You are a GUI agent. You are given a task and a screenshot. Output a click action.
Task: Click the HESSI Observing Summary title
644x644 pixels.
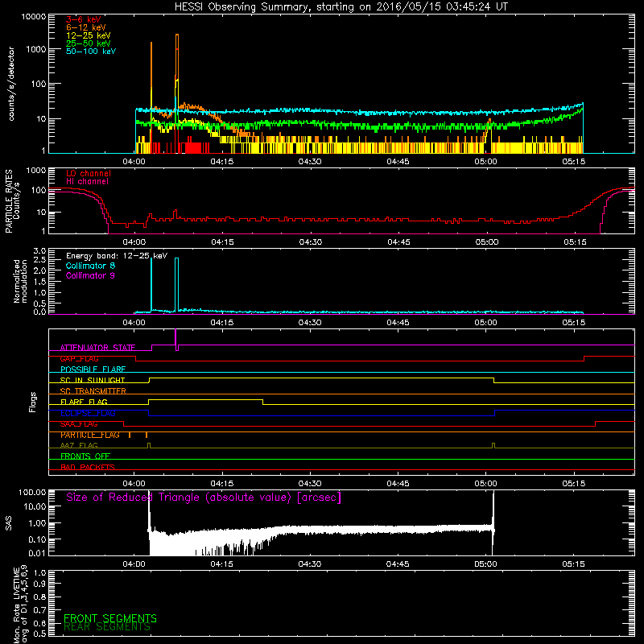(x=341, y=7)
